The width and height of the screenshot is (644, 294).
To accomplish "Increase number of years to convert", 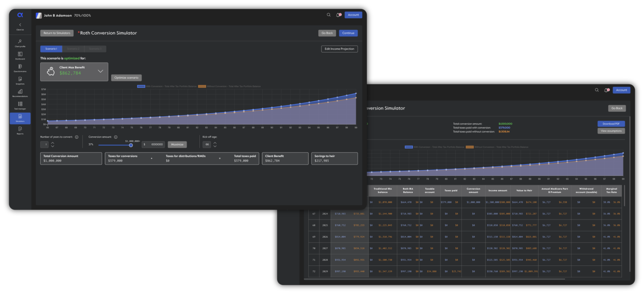I will (x=53, y=143).
